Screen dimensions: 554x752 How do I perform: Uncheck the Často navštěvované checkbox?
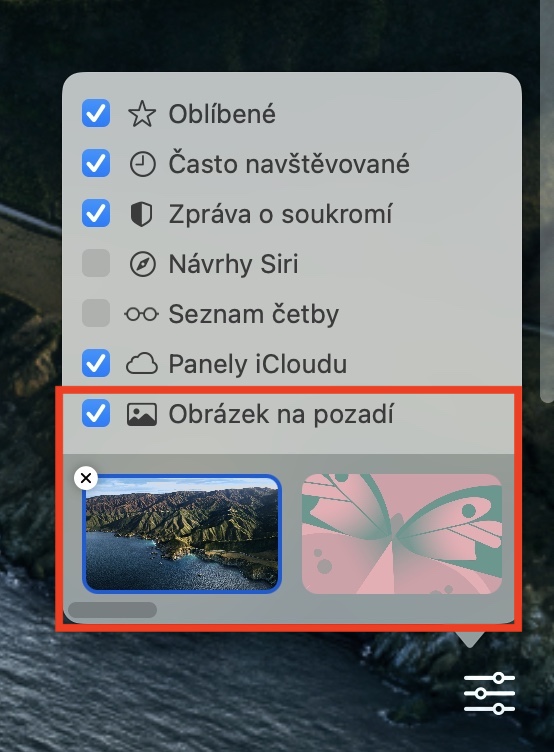click(96, 164)
